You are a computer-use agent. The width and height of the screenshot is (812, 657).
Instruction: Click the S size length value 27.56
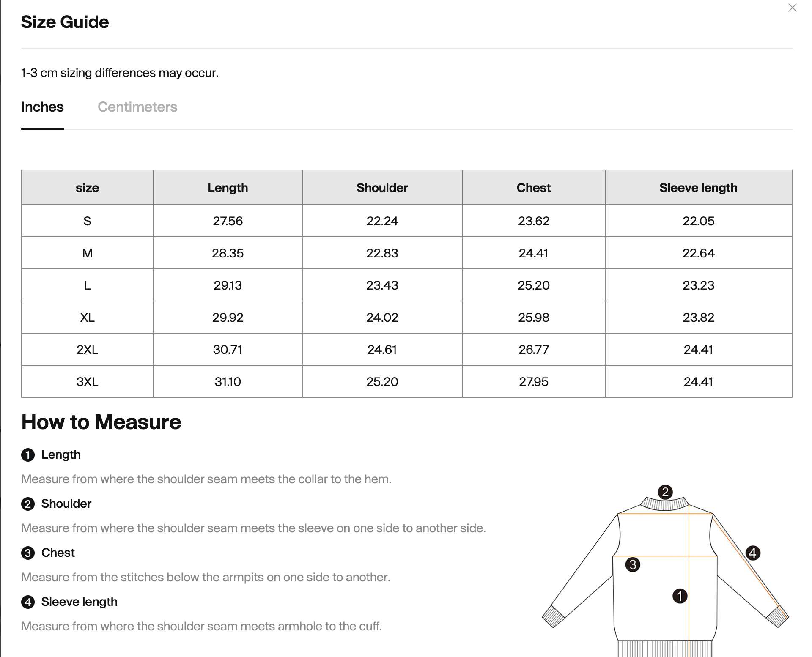228,221
